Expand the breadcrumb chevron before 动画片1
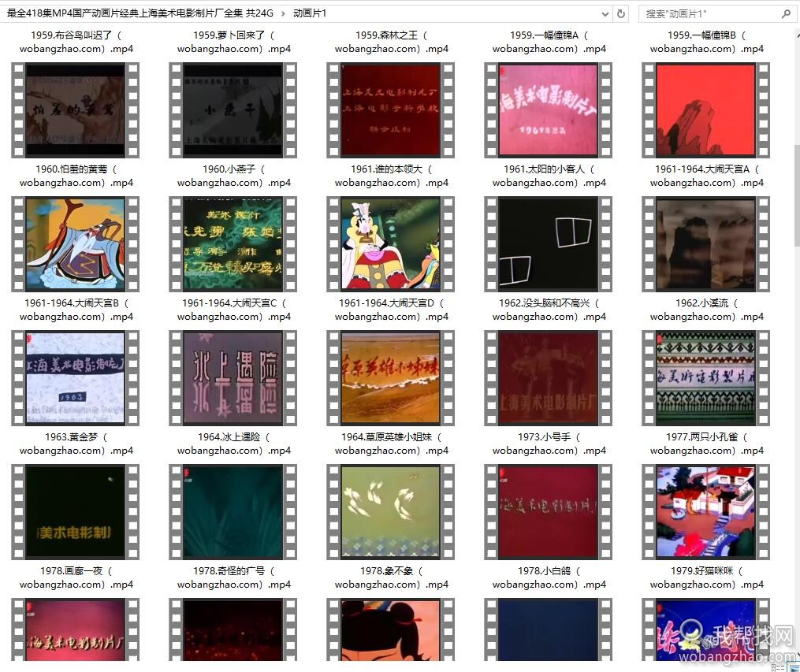This screenshot has height=672, width=800. [283, 13]
